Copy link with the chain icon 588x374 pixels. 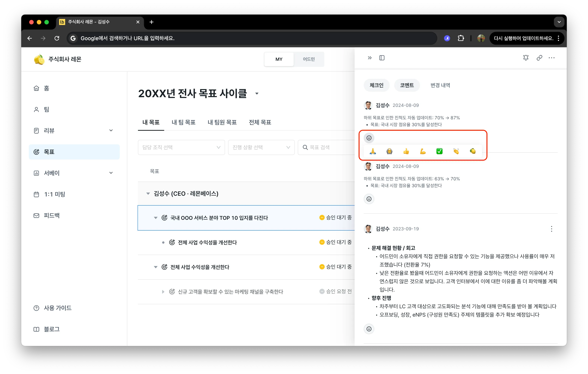pos(539,58)
